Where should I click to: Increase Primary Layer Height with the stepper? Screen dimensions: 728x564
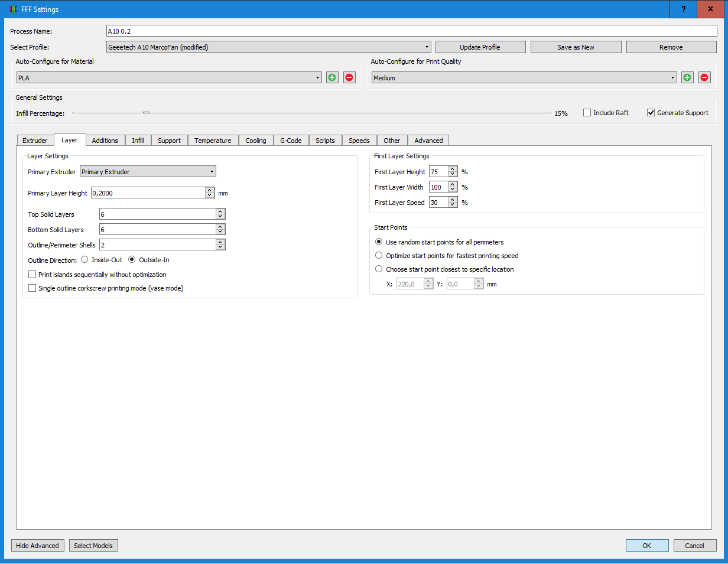pyautogui.click(x=209, y=190)
